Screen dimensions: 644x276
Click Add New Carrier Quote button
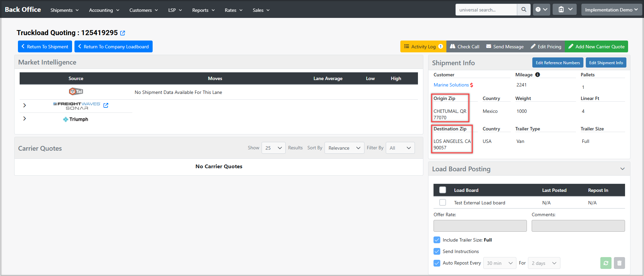click(x=596, y=47)
